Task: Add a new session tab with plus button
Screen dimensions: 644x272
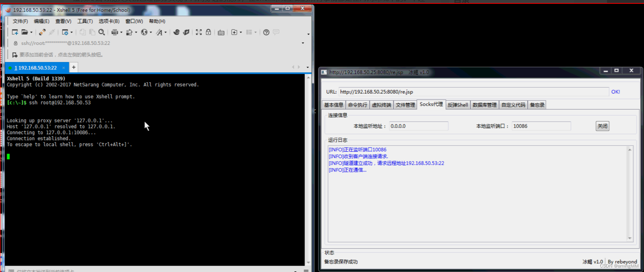Action: click(x=74, y=67)
